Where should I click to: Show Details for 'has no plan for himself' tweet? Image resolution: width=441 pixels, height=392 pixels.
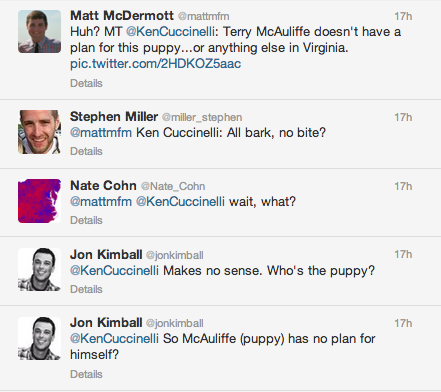[x=86, y=374]
